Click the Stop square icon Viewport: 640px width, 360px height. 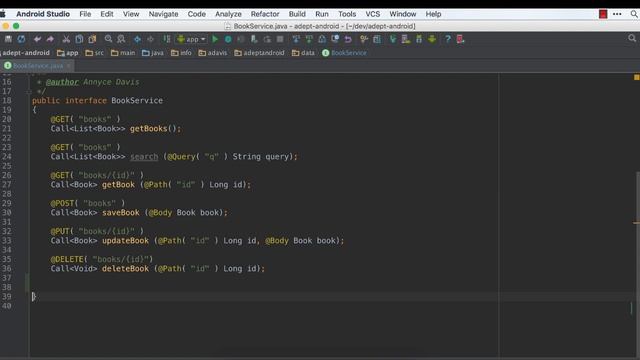coord(280,39)
